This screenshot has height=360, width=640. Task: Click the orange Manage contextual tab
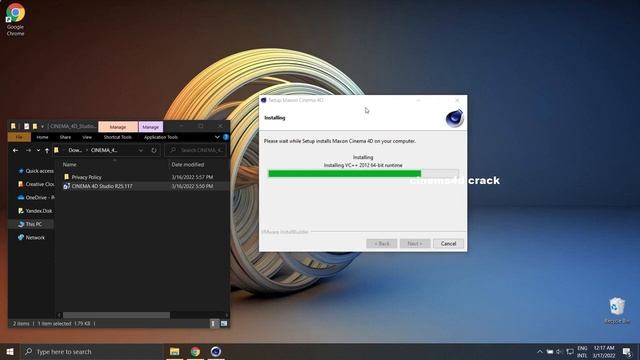click(118, 127)
